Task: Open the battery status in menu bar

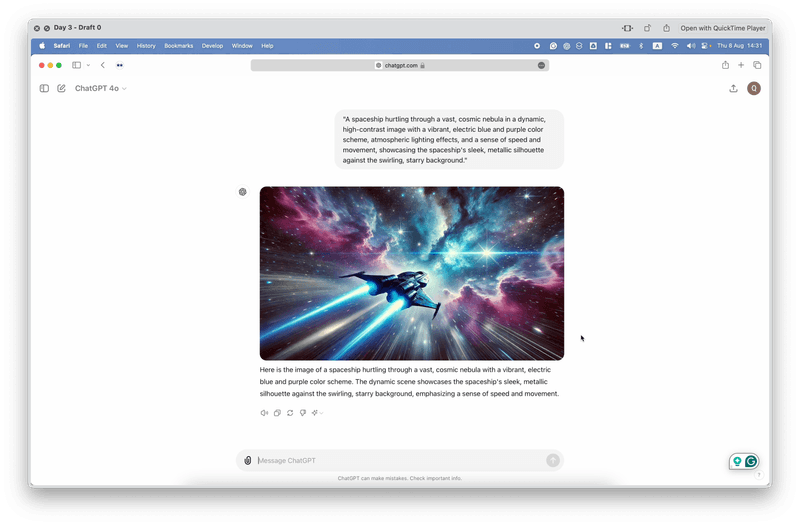Action: (x=624, y=46)
